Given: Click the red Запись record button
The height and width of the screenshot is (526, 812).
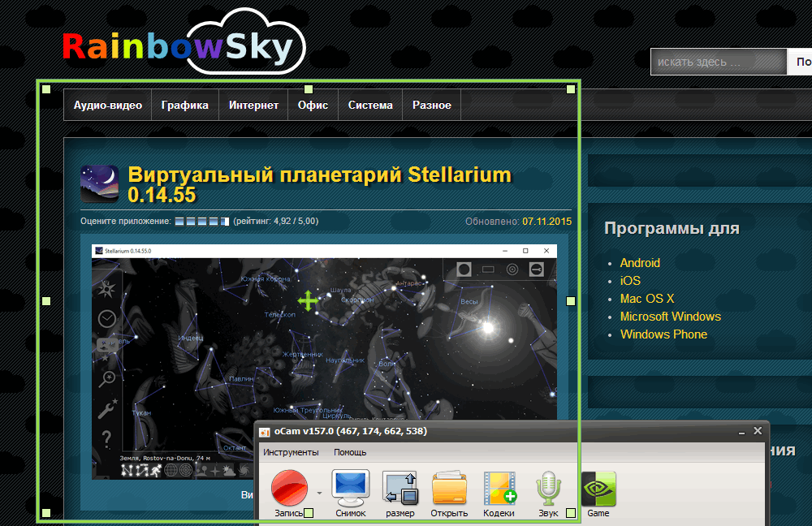Looking at the screenshot, I should click(x=289, y=488).
